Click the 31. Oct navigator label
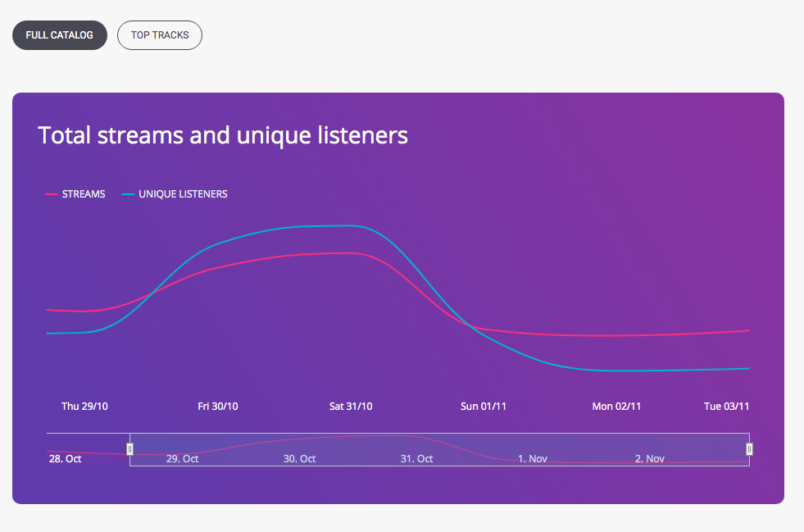The image size is (804, 532). tap(416, 459)
